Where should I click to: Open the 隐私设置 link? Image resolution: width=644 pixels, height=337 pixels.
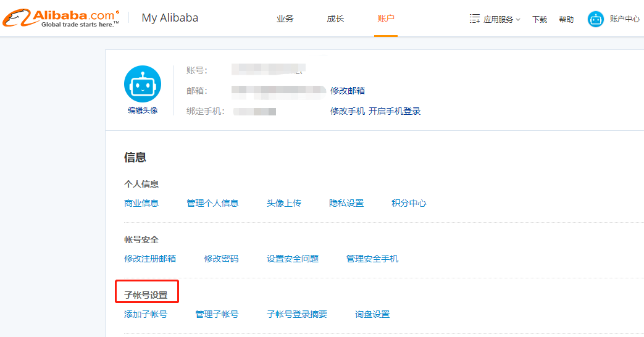pyautogui.click(x=346, y=203)
